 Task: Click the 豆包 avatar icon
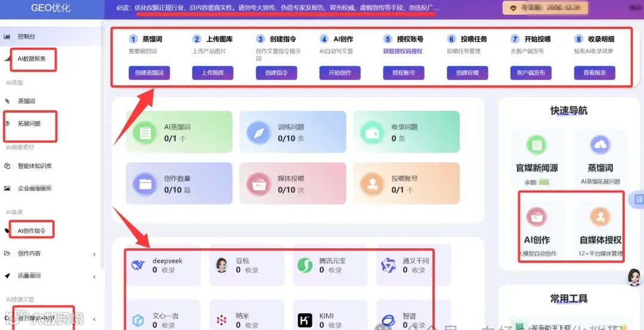click(x=222, y=265)
